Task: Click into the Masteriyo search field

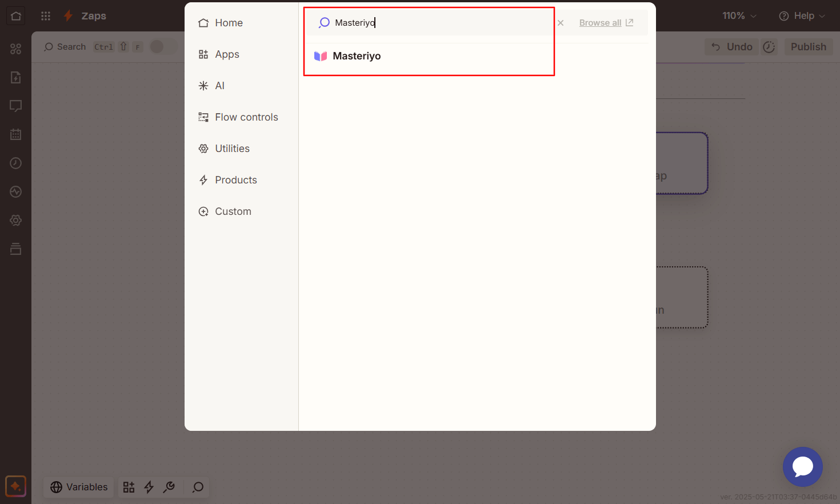Action: (x=434, y=23)
